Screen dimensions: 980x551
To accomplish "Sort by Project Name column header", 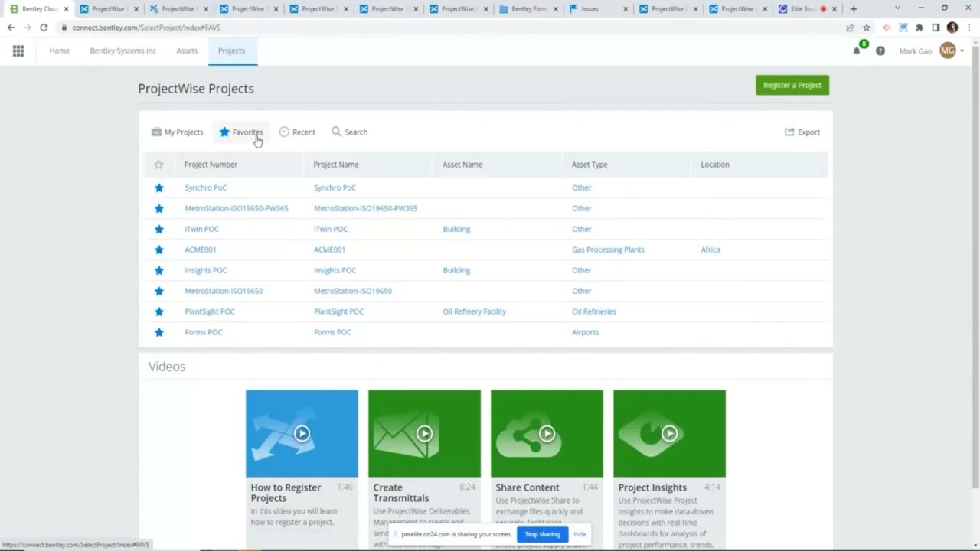I will (336, 165).
